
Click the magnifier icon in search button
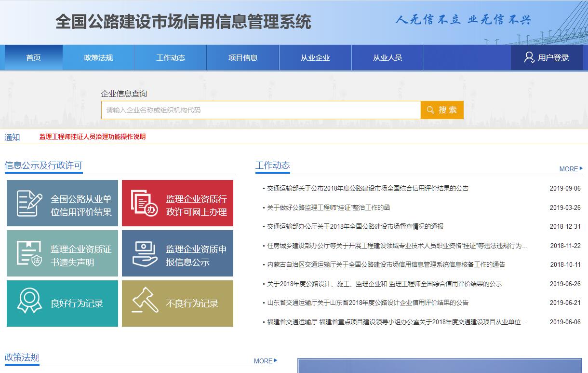(430, 110)
